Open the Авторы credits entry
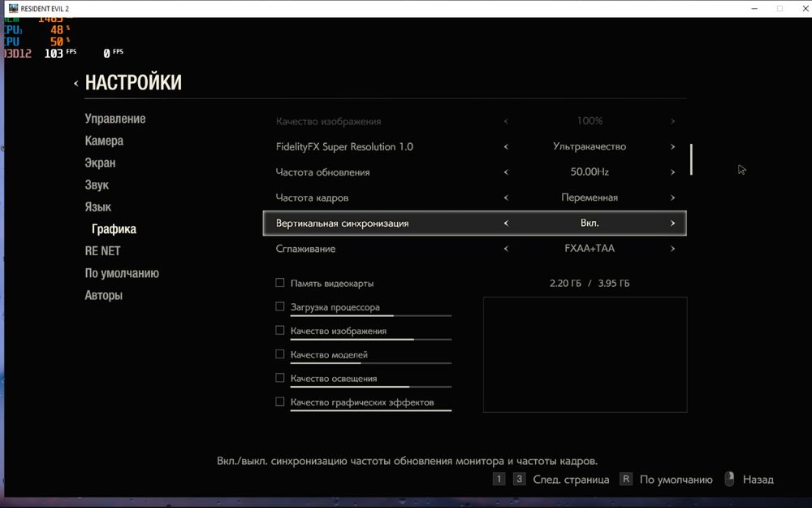The image size is (812, 508). [x=104, y=296]
